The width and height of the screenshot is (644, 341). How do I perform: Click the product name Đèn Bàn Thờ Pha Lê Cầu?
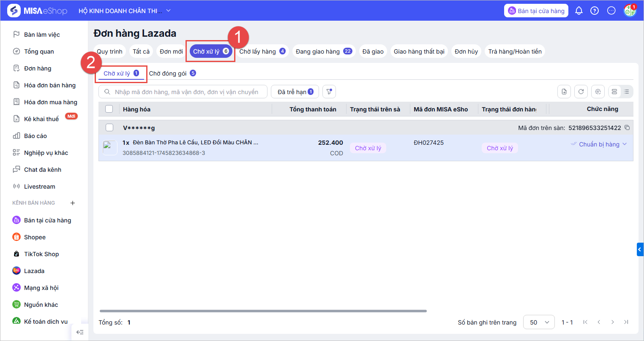click(x=195, y=142)
